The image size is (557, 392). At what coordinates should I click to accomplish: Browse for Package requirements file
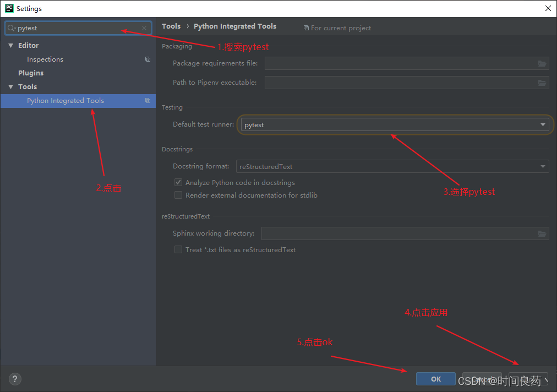(542, 64)
